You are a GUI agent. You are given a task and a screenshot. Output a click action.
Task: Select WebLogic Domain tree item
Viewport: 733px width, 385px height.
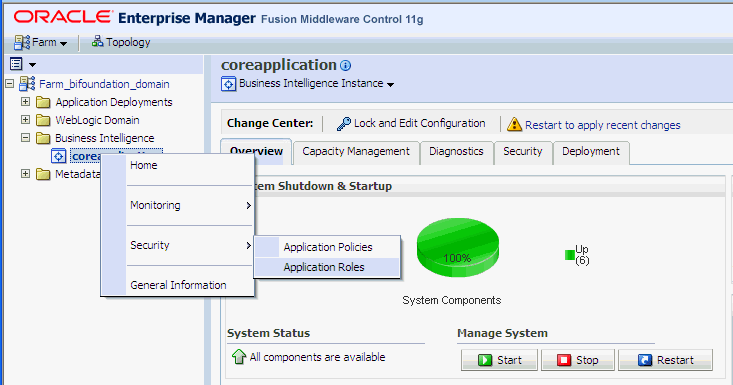coord(97,120)
